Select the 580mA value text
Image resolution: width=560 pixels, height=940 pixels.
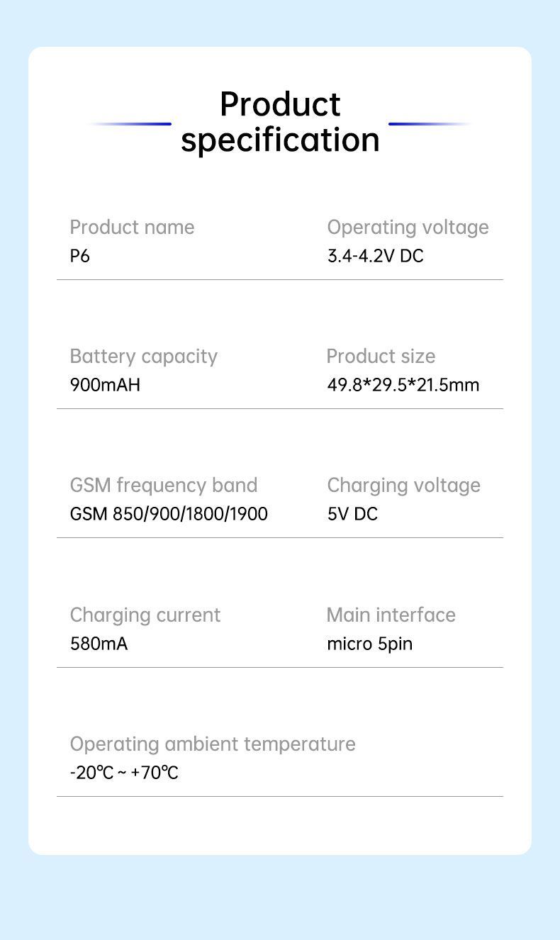[99, 644]
